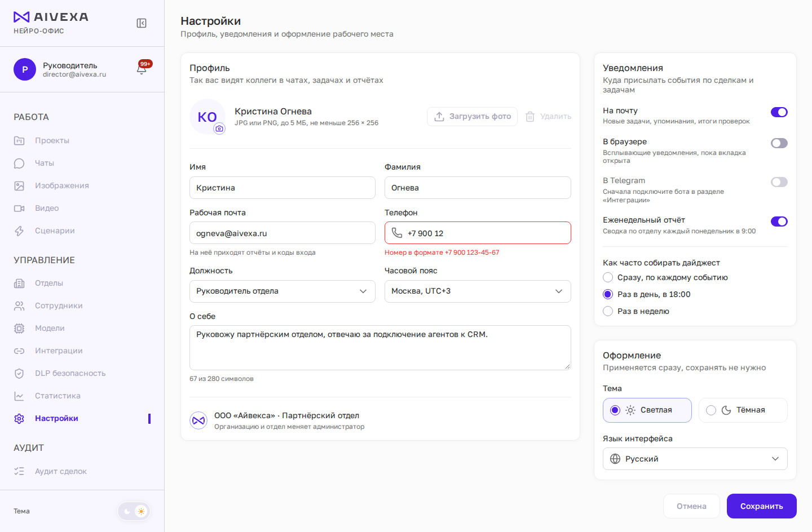Viewport: 812px width, 532px height.
Task: Open notifications bell with 99+ badge
Action: coord(142,68)
